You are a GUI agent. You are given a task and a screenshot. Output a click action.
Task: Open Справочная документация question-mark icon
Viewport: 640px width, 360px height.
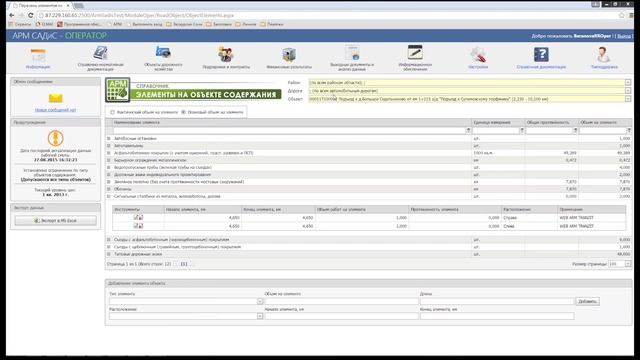pyautogui.click(x=541, y=54)
